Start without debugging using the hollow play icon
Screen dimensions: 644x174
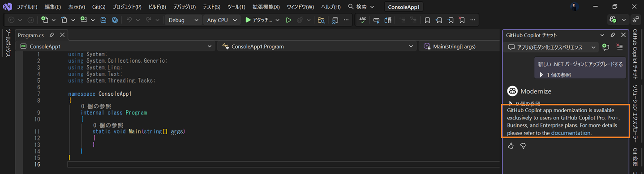click(x=288, y=20)
